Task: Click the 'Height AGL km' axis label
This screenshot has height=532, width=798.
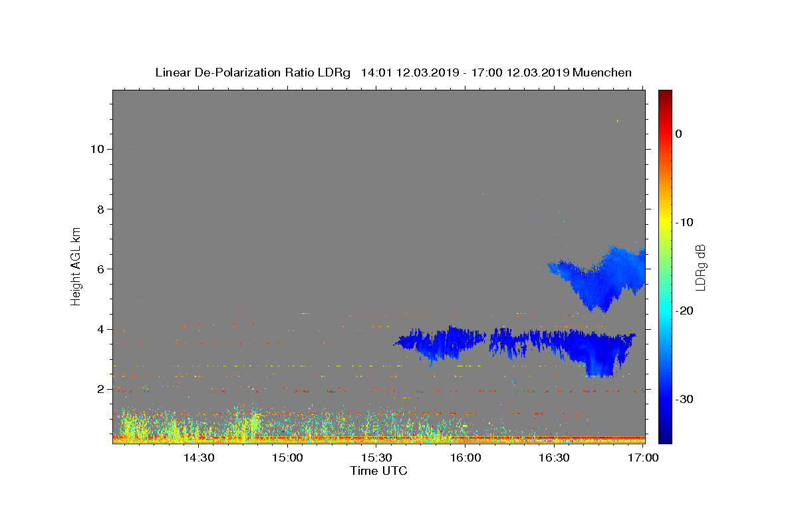Action: (76, 265)
